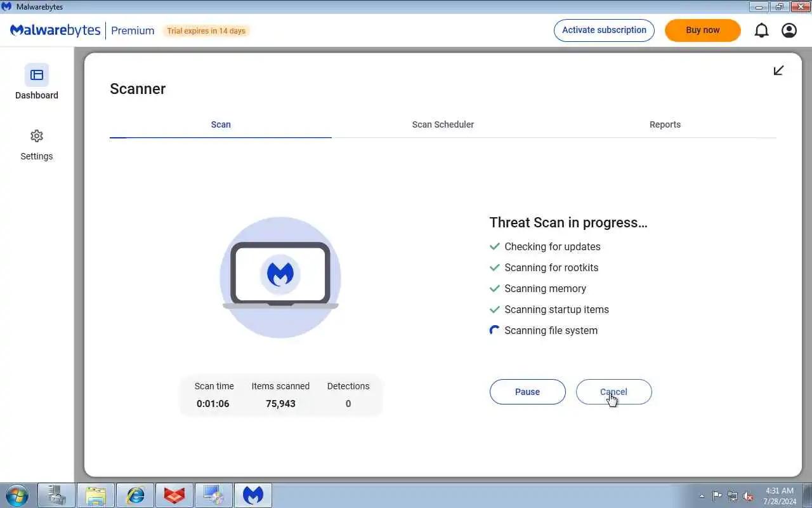This screenshot has width=812, height=508.
Task: Click the Scanning for rootkits step text
Action: click(551, 267)
